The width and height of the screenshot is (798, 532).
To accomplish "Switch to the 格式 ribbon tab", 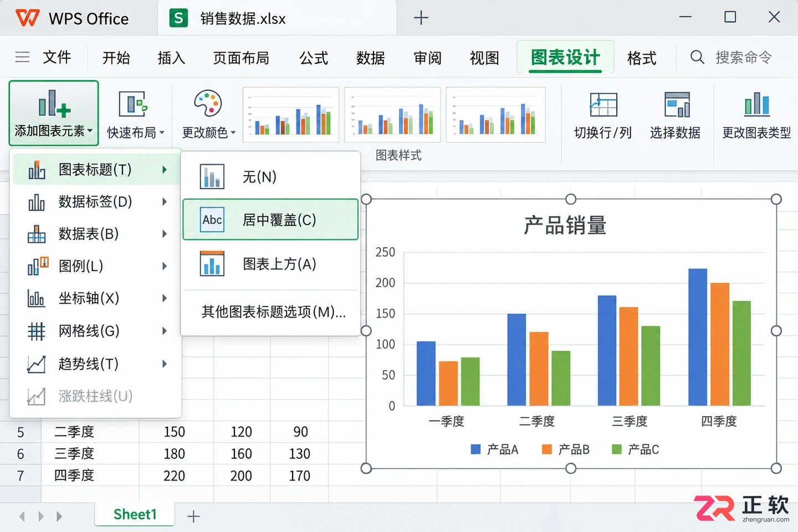I will click(x=642, y=58).
